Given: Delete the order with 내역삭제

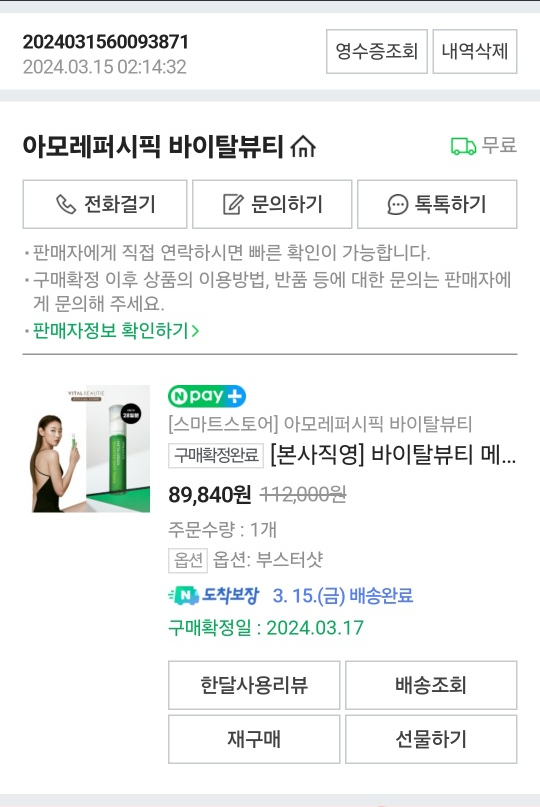Looking at the screenshot, I should point(475,51).
